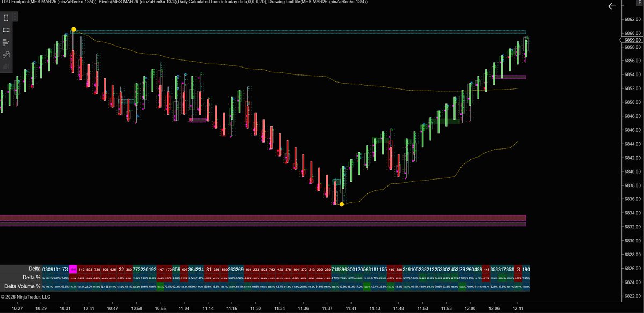The height and width of the screenshot is (313, 644).
Task: Click the 11:30 time axis label
Action: pos(255,309)
